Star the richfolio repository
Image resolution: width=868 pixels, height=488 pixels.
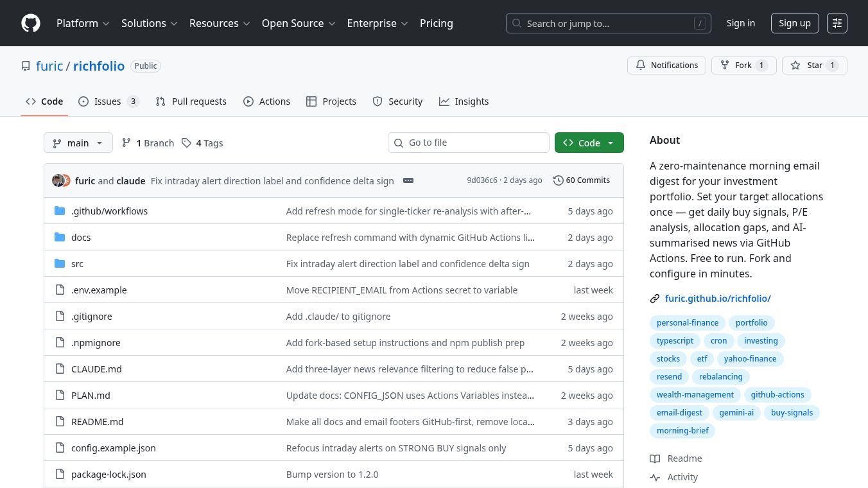click(814, 65)
